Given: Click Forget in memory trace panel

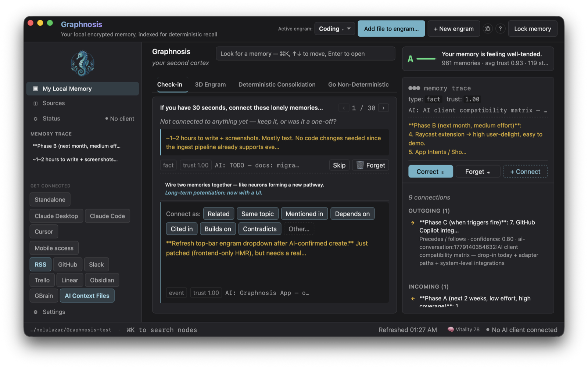Looking at the screenshot, I should (478, 172).
